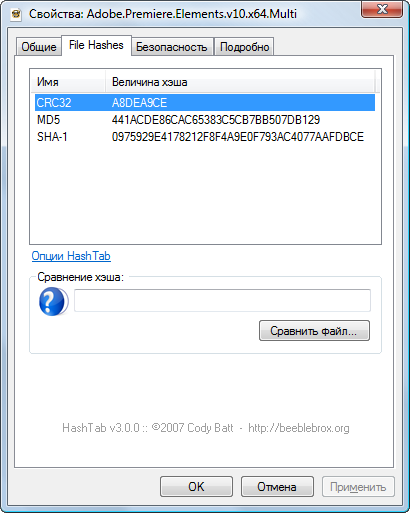Select the File Hashes tab
The height and width of the screenshot is (513, 410).
pos(96,45)
